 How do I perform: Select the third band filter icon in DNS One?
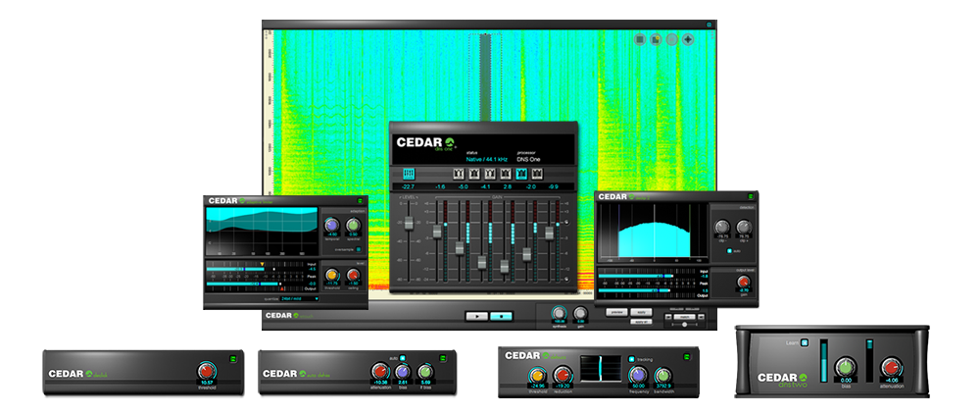(490, 174)
